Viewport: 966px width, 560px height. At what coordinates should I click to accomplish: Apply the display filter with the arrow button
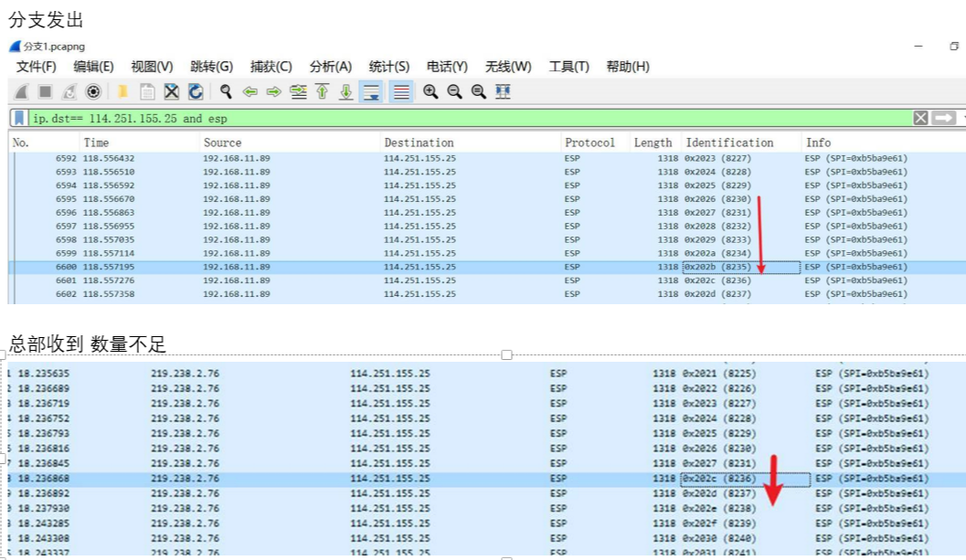click(943, 118)
